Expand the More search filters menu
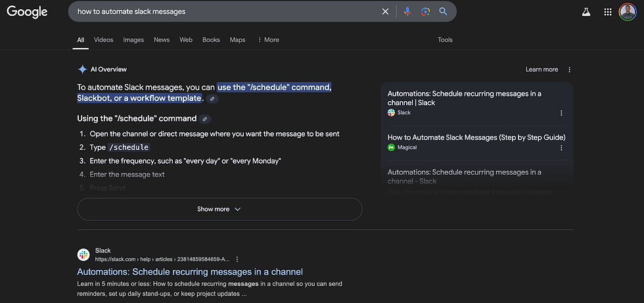The height and width of the screenshot is (303, 644). point(268,40)
